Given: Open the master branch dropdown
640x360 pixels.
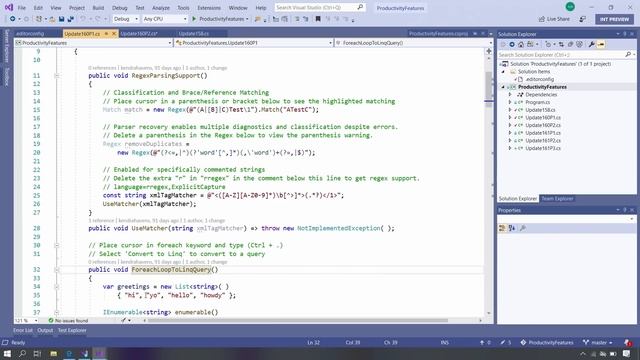Looking at the screenshot, I should coord(598,342).
